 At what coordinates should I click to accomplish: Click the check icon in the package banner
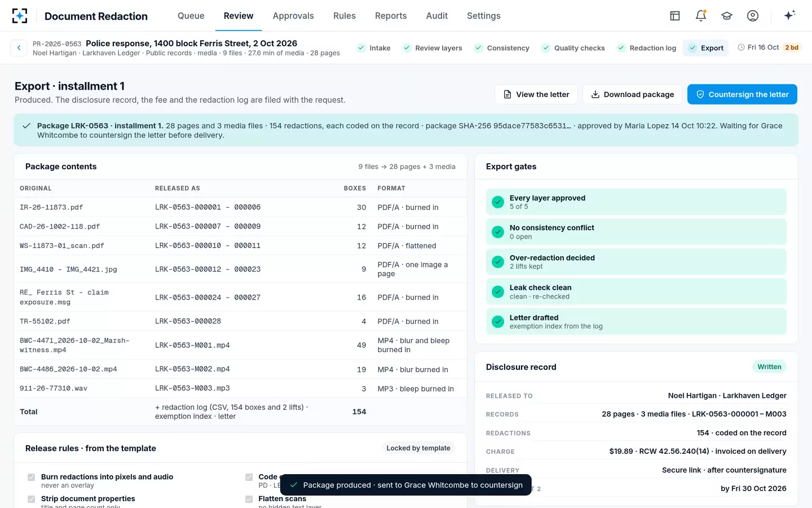pyautogui.click(x=27, y=126)
